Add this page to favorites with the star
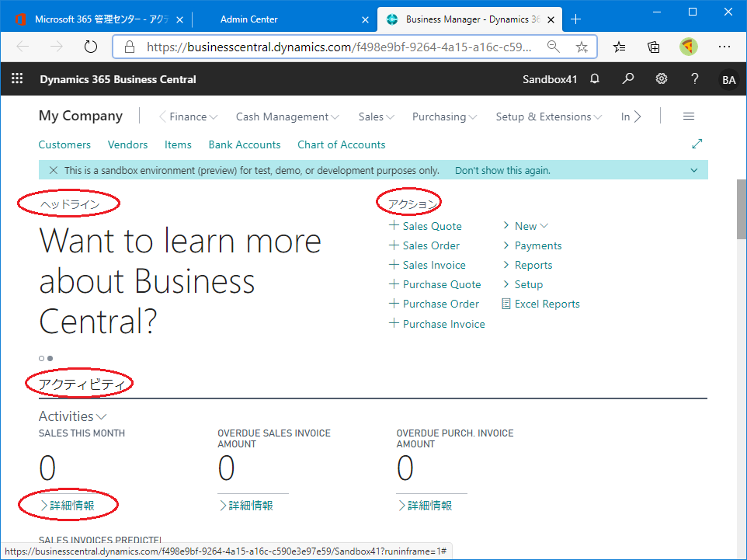This screenshot has height=560, width=747. [582, 47]
